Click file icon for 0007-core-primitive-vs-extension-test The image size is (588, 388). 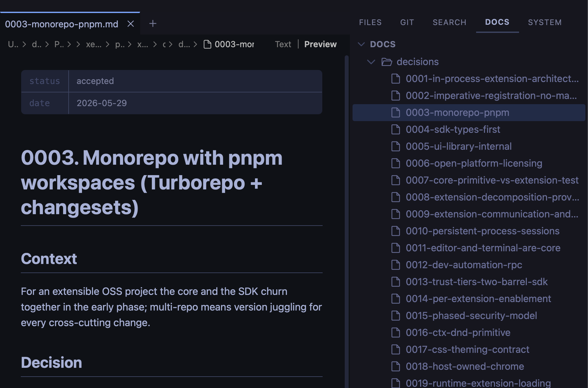pyautogui.click(x=395, y=180)
